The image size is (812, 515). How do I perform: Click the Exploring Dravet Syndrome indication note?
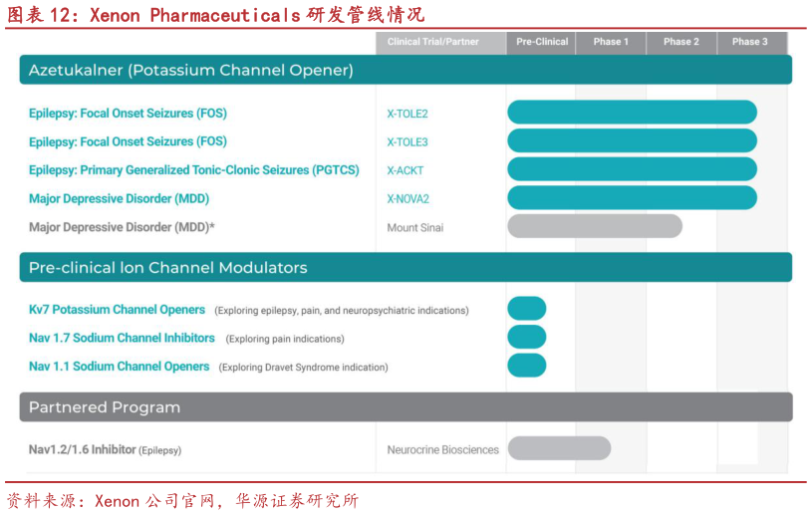pos(304,368)
